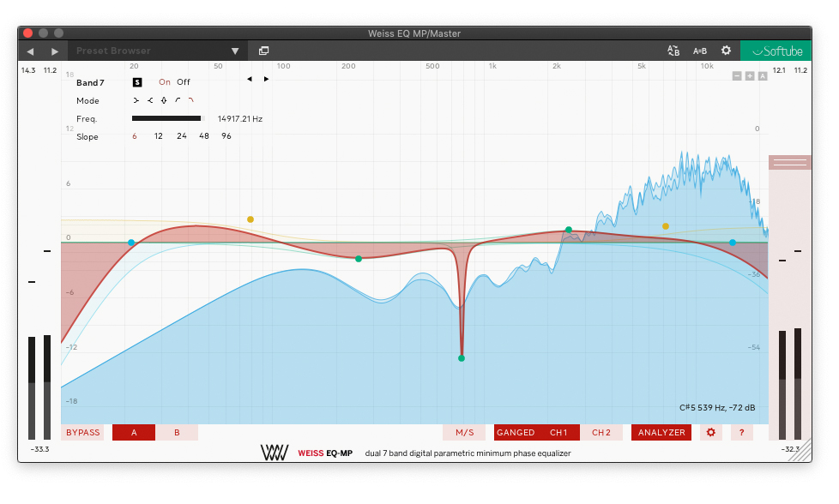Select the green band node near 2k
Image resolution: width=839 pixels, height=504 pixels.
[569, 230]
